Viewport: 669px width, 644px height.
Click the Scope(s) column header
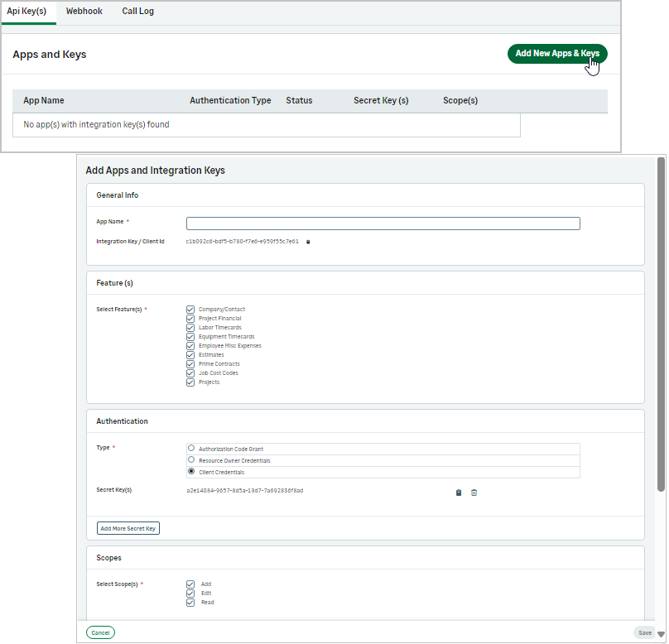click(460, 101)
